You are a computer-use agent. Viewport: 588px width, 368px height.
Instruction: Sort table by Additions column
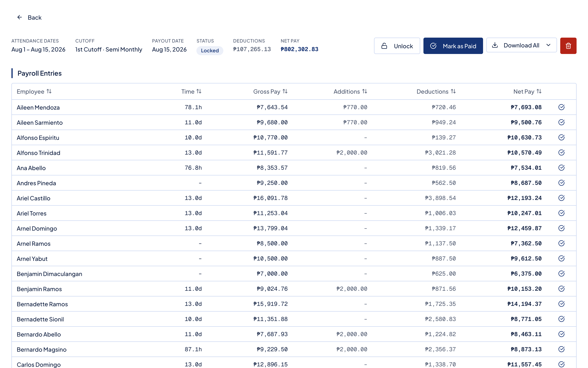(x=350, y=92)
